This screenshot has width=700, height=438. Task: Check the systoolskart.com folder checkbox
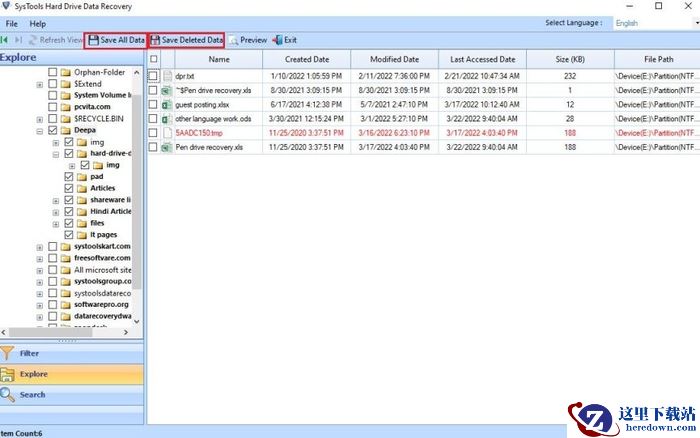pyautogui.click(x=53, y=246)
